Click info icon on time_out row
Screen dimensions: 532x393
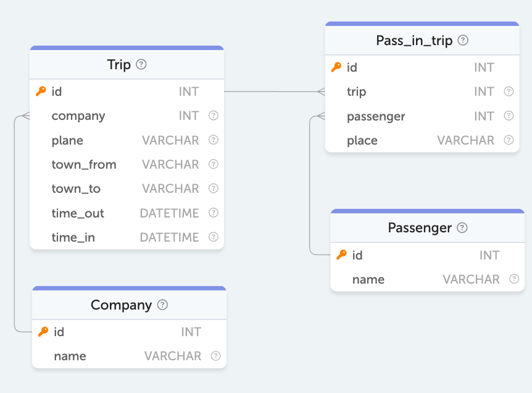pyautogui.click(x=214, y=213)
